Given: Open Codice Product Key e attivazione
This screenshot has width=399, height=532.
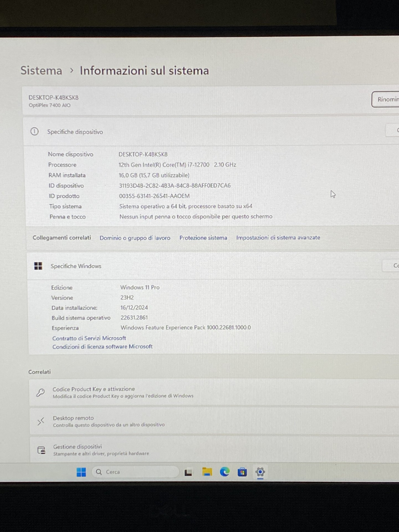Looking at the screenshot, I should click(x=214, y=392).
